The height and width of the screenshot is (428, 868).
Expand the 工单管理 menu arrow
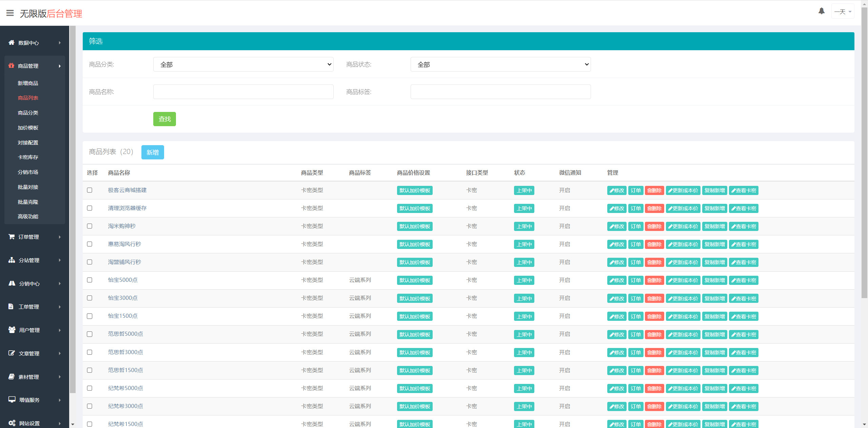click(x=60, y=307)
